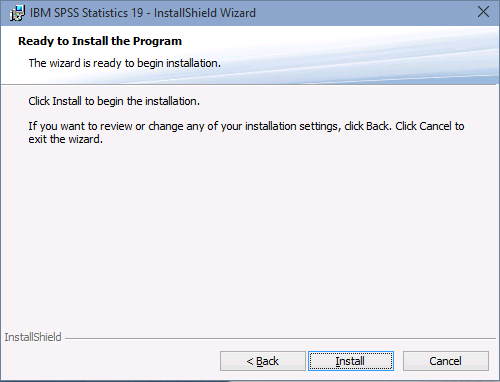
Task: Click the blue swoosh banner graphic in header
Action: coord(367,57)
